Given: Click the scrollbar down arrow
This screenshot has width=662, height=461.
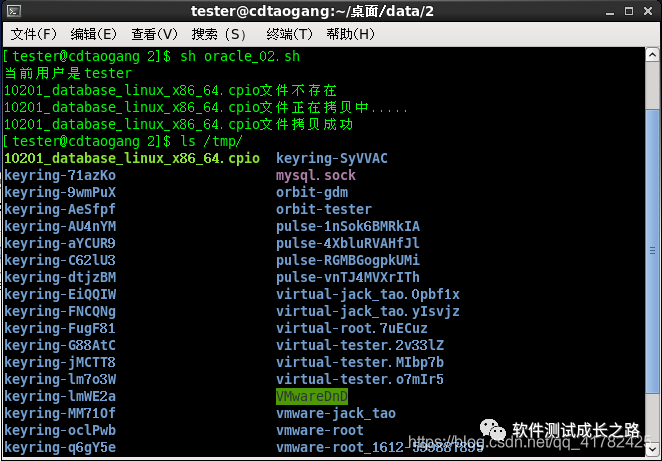Looking at the screenshot, I should 652,448.
